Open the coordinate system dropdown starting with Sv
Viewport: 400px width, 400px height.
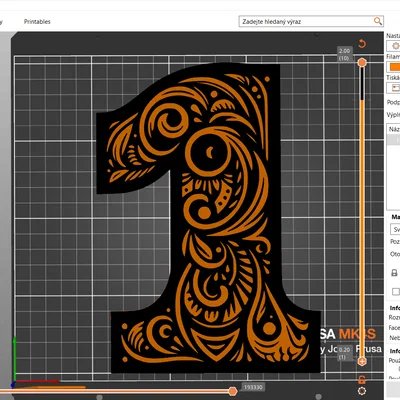[395, 229]
